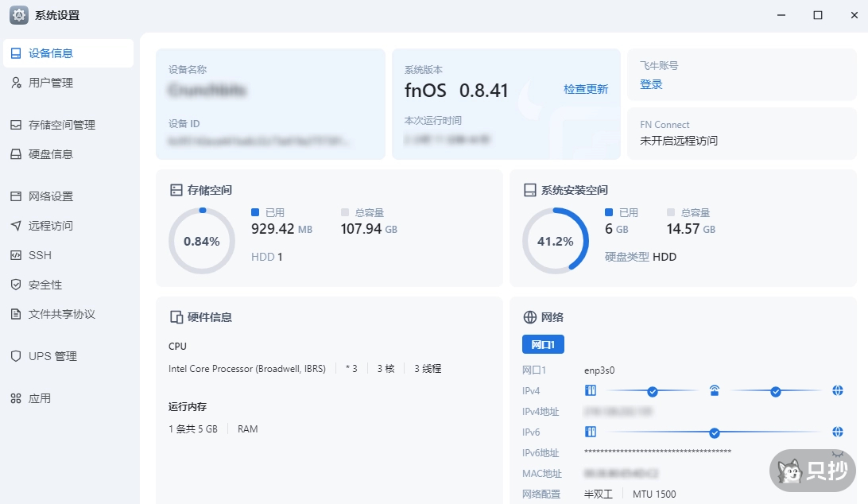The width and height of the screenshot is (868, 504).
Task: Click the 网络设置 network settings icon
Action: 16,196
